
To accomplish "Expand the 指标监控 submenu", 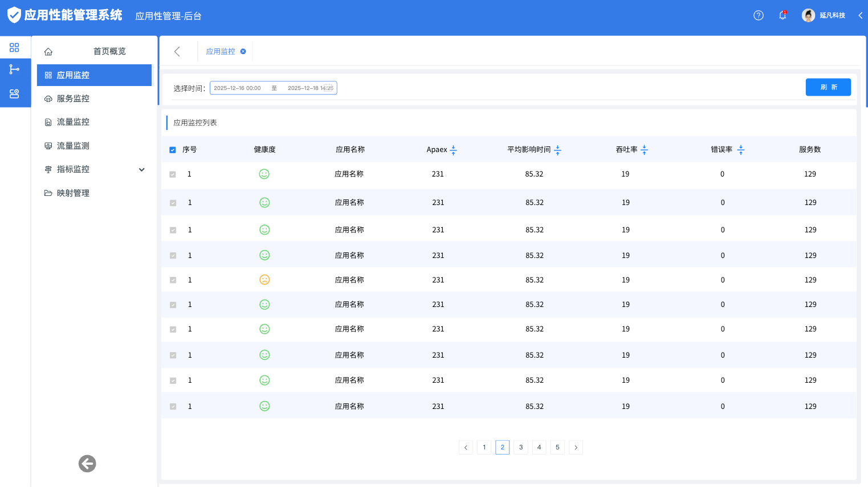I will click(x=142, y=170).
